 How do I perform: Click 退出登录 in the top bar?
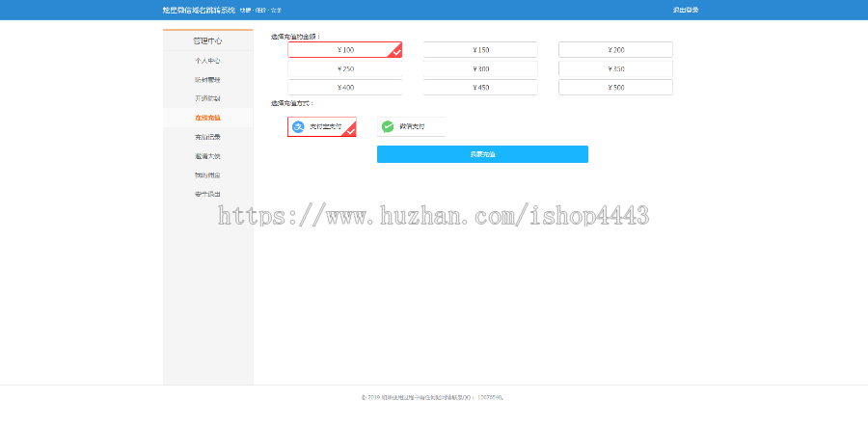click(x=686, y=10)
